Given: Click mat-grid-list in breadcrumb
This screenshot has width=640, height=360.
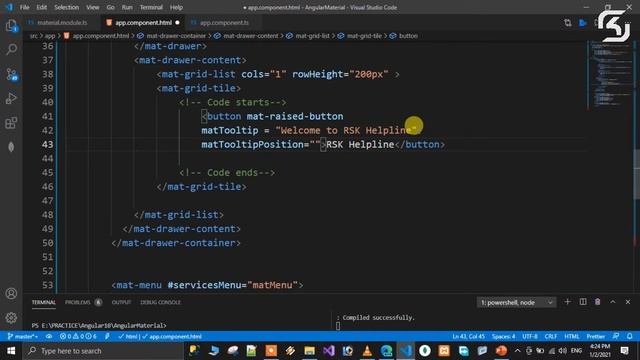Looking at the screenshot, I should click(x=312, y=36).
